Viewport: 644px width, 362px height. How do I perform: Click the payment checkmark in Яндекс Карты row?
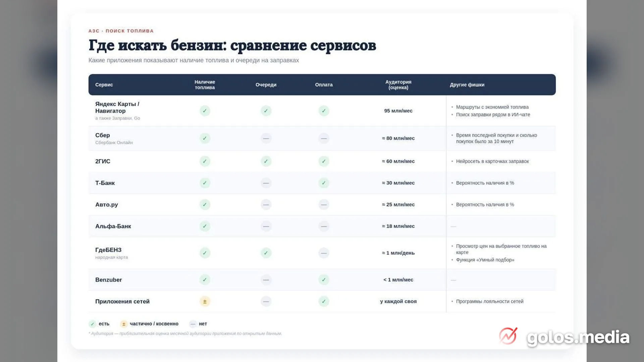tap(324, 111)
